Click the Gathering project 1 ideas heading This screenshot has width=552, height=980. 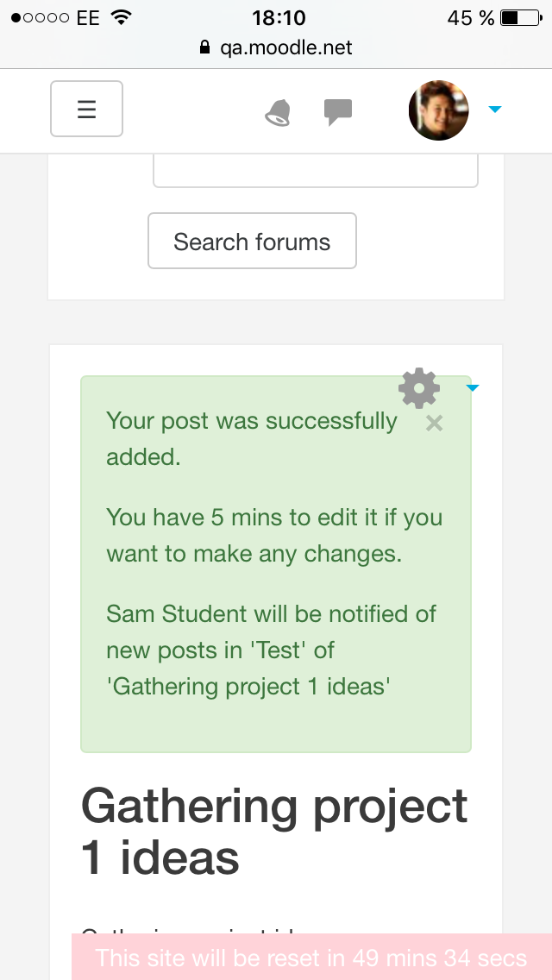274,832
